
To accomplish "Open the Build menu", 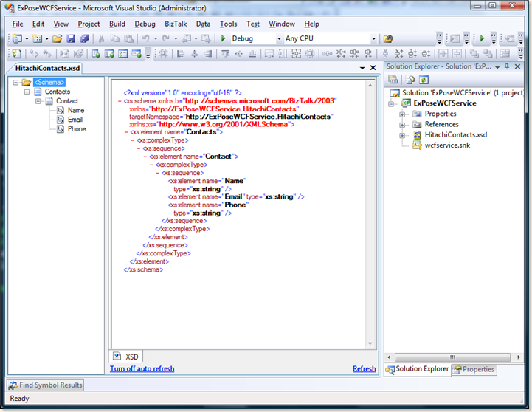I will [117, 24].
